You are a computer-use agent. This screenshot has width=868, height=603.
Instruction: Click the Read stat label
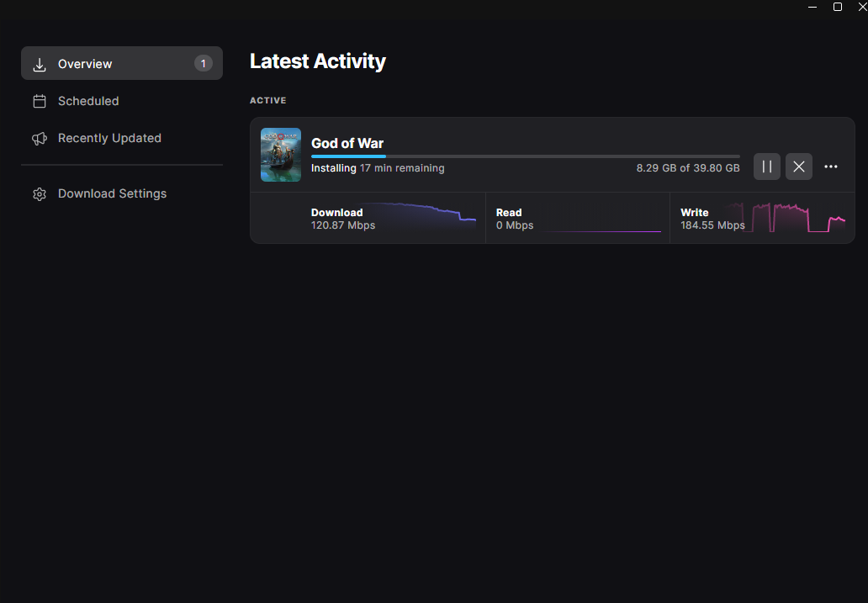point(509,213)
